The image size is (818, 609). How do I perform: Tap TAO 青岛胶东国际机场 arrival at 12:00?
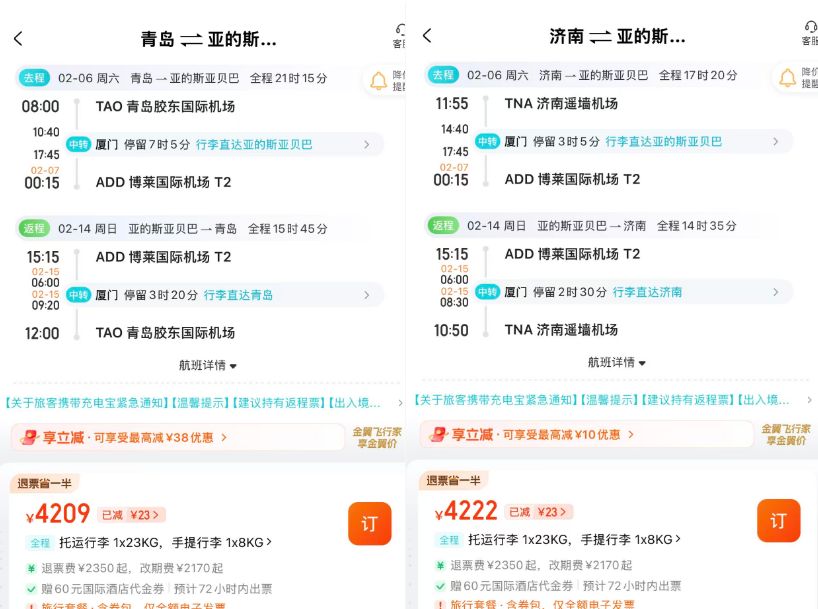coord(165,333)
